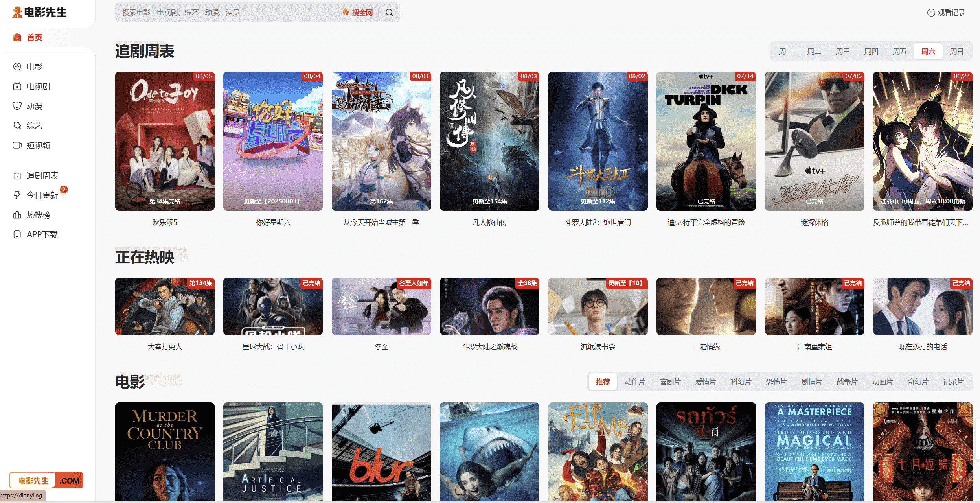Click the camera icon for 短视频
Screen dimensions: 980x503
(17, 145)
